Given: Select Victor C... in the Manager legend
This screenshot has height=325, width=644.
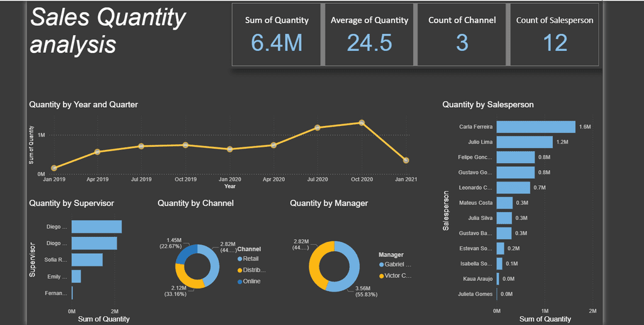Looking at the screenshot, I should (x=395, y=276).
